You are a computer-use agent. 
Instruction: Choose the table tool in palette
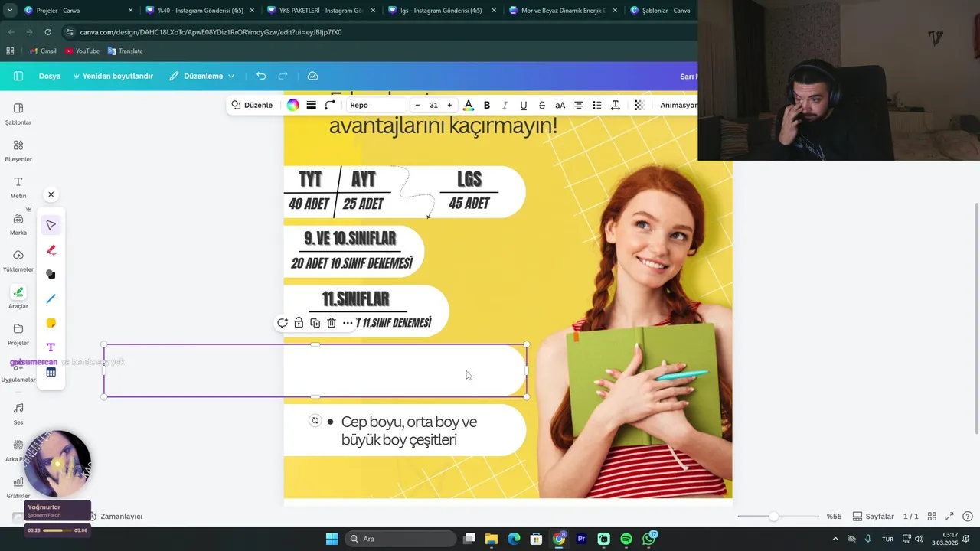pyautogui.click(x=51, y=372)
